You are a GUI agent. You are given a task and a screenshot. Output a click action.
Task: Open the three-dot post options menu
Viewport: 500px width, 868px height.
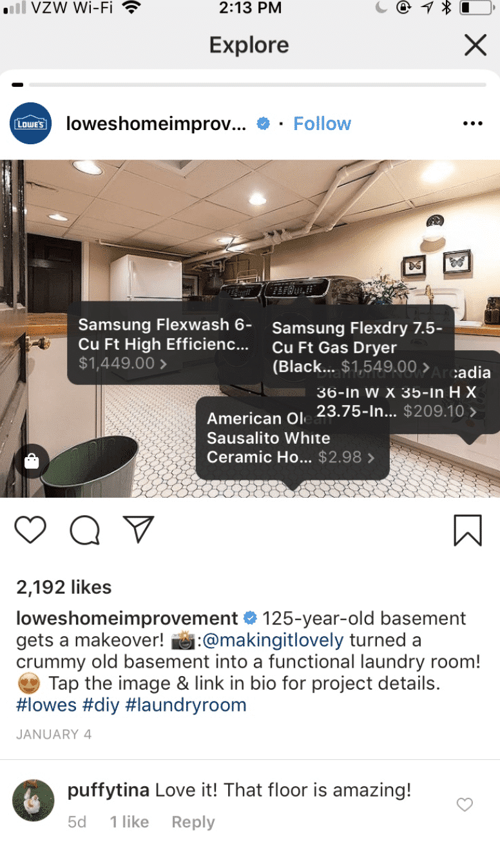(473, 124)
